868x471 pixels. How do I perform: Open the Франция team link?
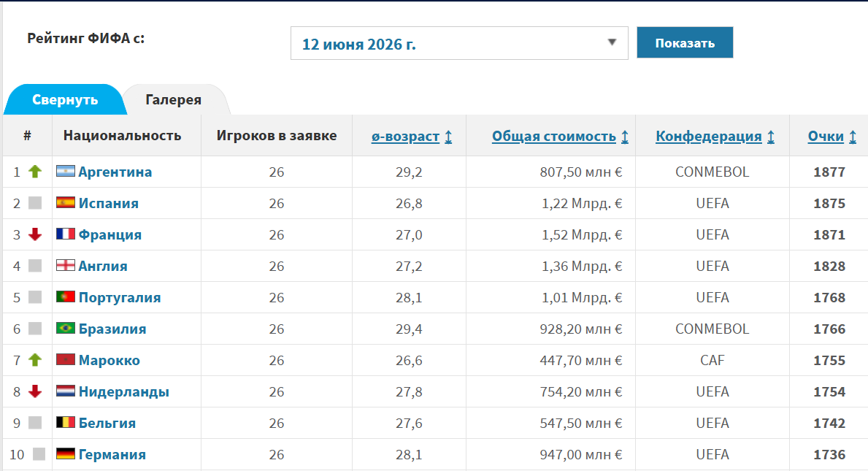click(x=110, y=234)
